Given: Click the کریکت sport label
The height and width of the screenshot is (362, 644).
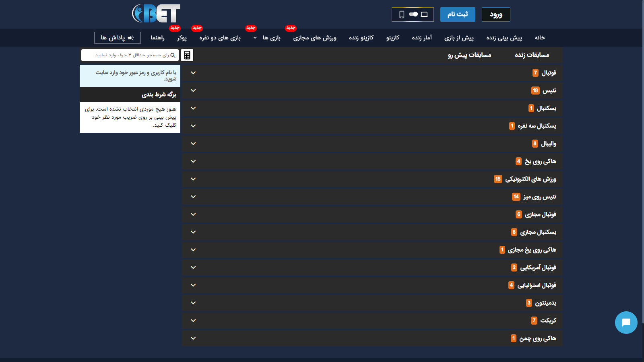Looking at the screenshot, I should point(548,321).
